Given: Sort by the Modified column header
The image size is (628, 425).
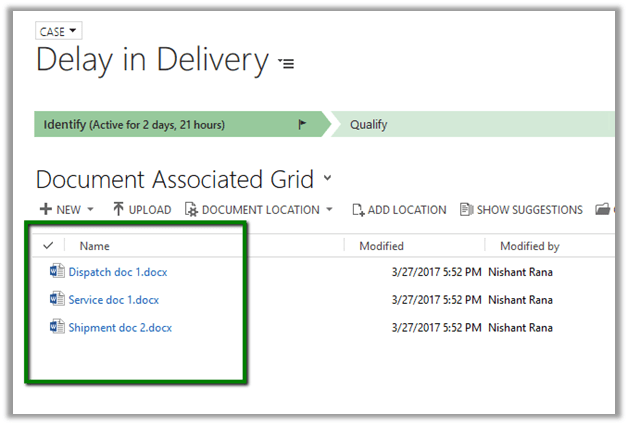Looking at the screenshot, I should tap(381, 246).
